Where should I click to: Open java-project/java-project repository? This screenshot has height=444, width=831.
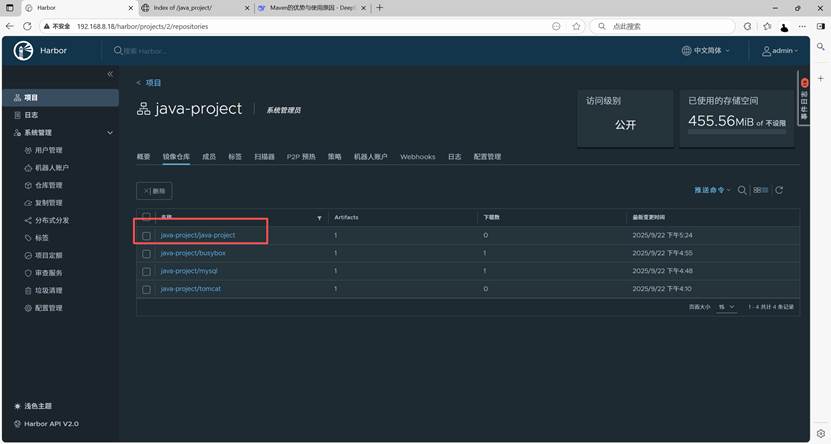click(x=198, y=235)
